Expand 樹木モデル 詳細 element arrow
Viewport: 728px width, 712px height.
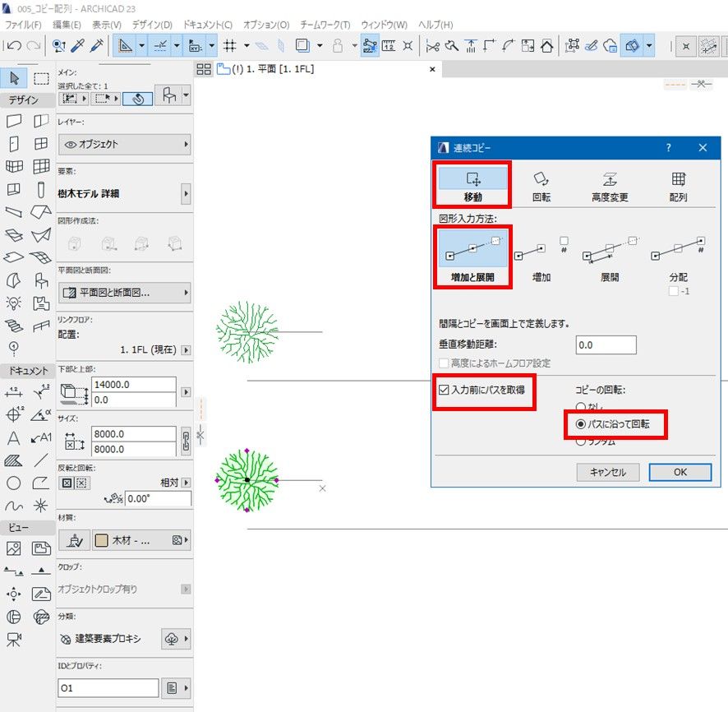point(186,194)
